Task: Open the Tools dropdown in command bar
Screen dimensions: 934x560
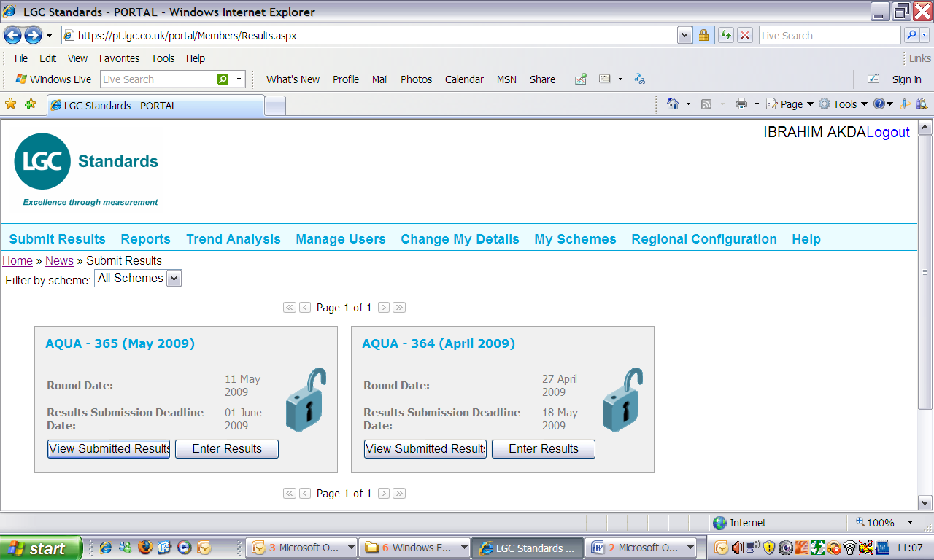Action: tap(843, 104)
